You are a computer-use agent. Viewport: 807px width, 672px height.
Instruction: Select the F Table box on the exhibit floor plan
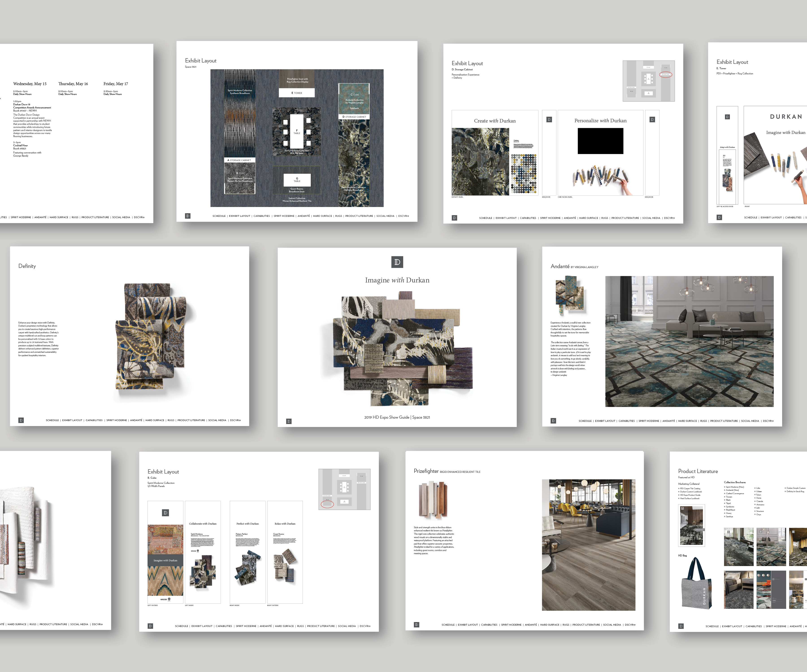point(297,131)
